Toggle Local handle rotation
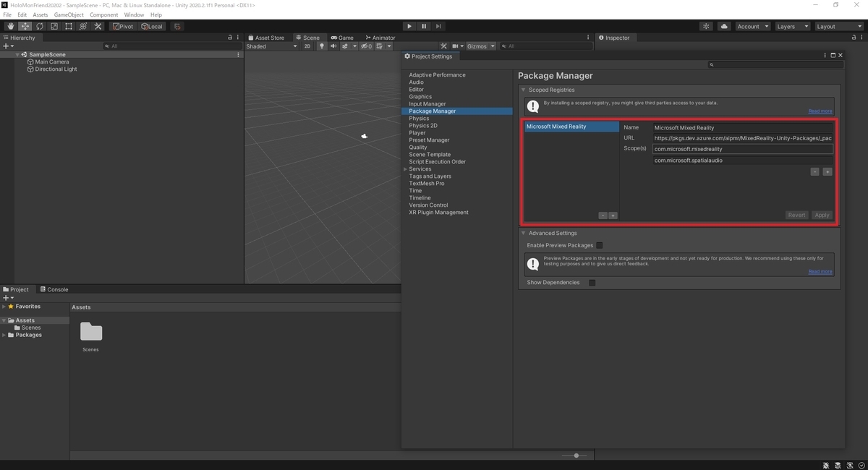The image size is (868, 470). 152,26
